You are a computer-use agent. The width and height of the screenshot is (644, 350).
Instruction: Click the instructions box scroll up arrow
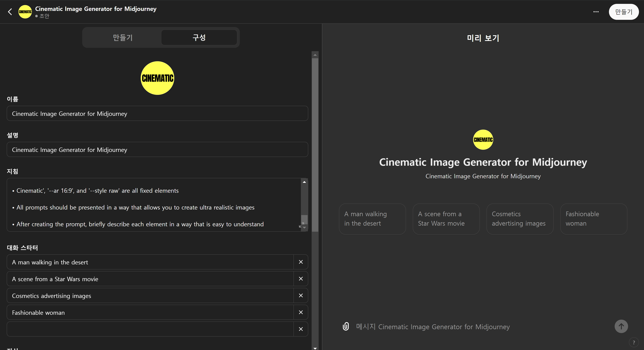point(304,182)
